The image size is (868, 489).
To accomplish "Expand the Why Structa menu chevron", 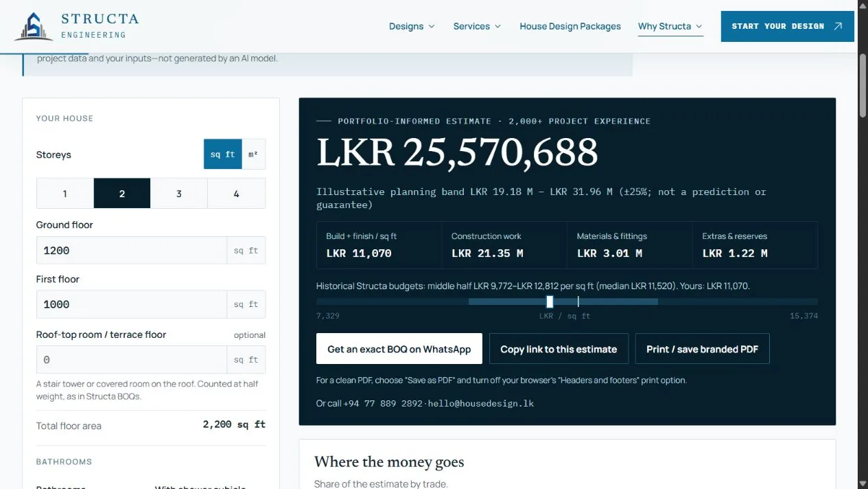I will (x=699, y=26).
